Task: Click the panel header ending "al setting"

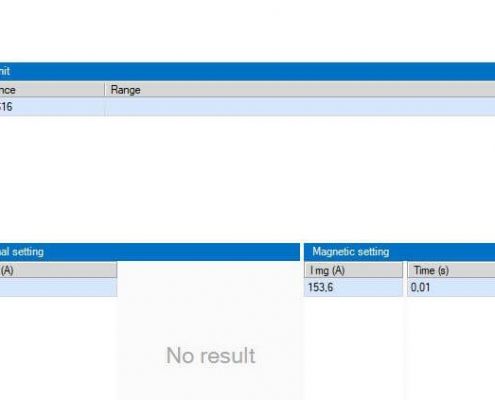Action: pos(150,252)
